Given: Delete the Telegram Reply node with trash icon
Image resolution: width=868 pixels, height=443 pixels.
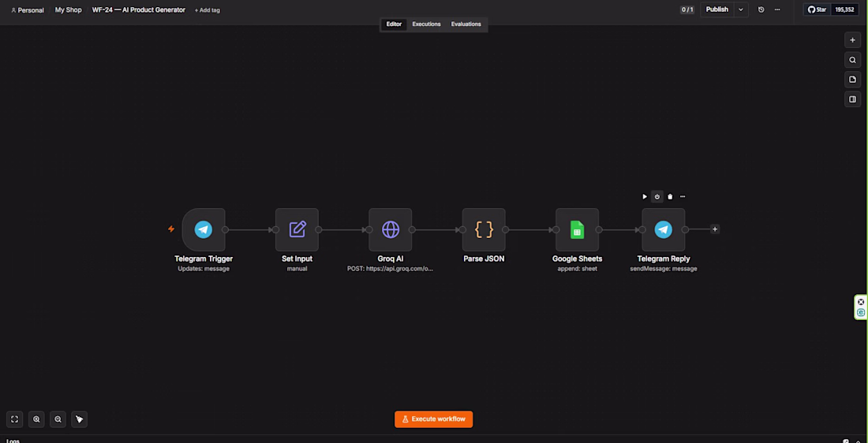Looking at the screenshot, I should (x=670, y=196).
